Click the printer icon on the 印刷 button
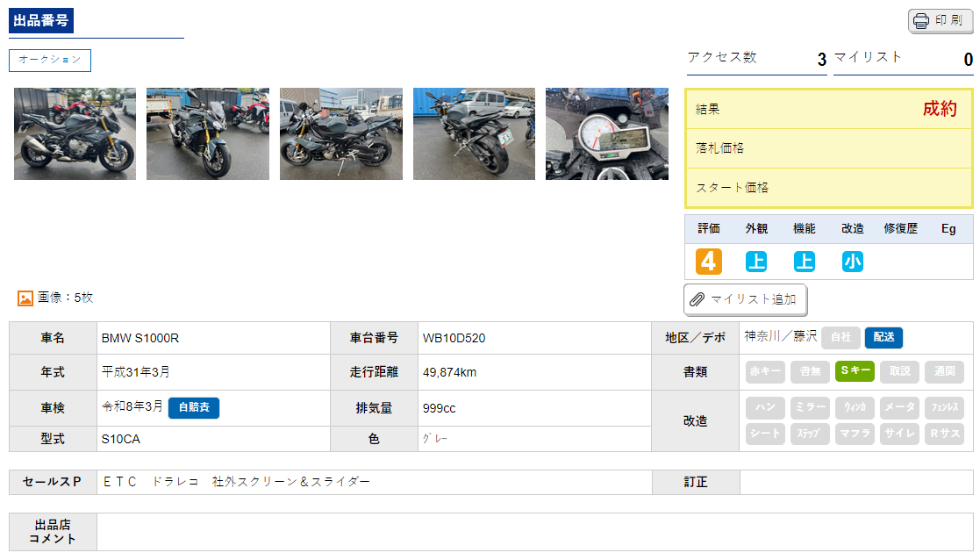Screen dimensions: 980x560 pyautogui.click(x=921, y=20)
